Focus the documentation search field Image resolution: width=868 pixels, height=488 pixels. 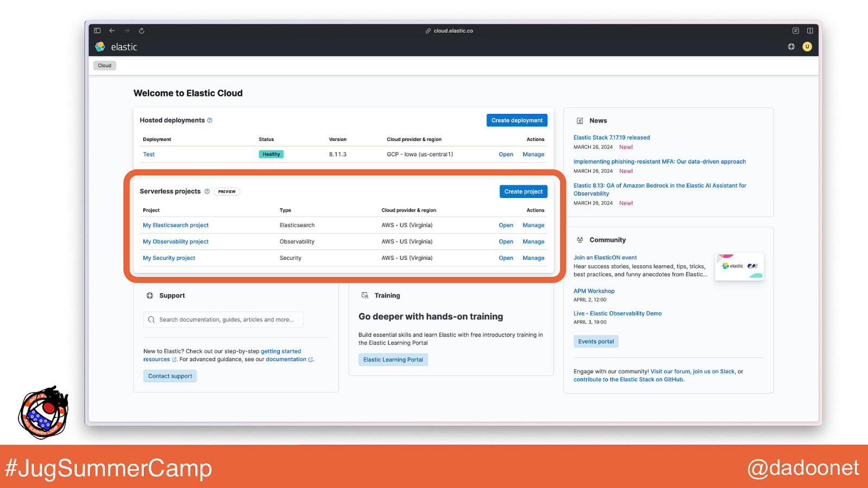click(x=223, y=320)
